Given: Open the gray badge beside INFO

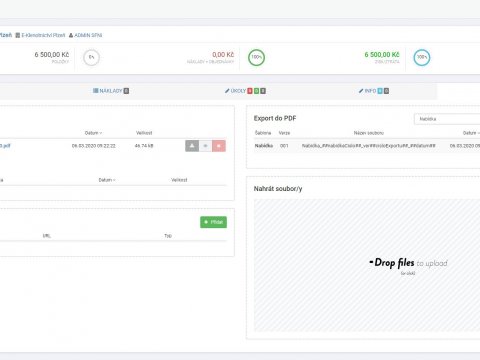Looking at the screenshot, I should pyautogui.click(x=386, y=91).
